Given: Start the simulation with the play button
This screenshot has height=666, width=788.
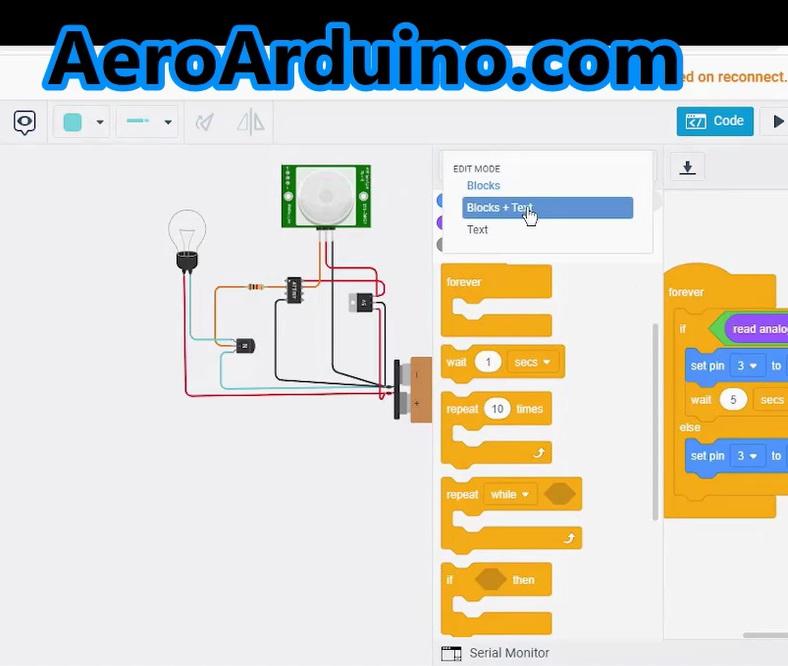Looking at the screenshot, I should 777,121.
